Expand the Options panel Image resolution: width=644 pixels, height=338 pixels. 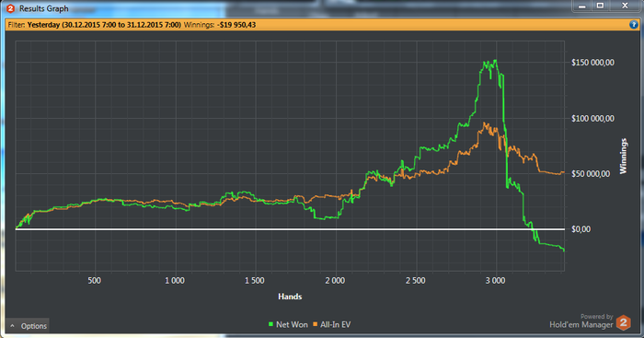click(x=28, y=326)
